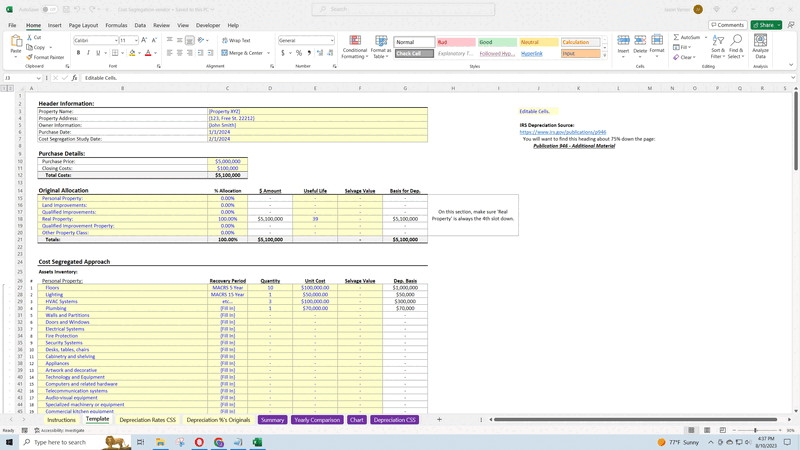Click the Conditional Formatting icon
800x450 pixels.
pyautogui.click(x=355, y=42)
